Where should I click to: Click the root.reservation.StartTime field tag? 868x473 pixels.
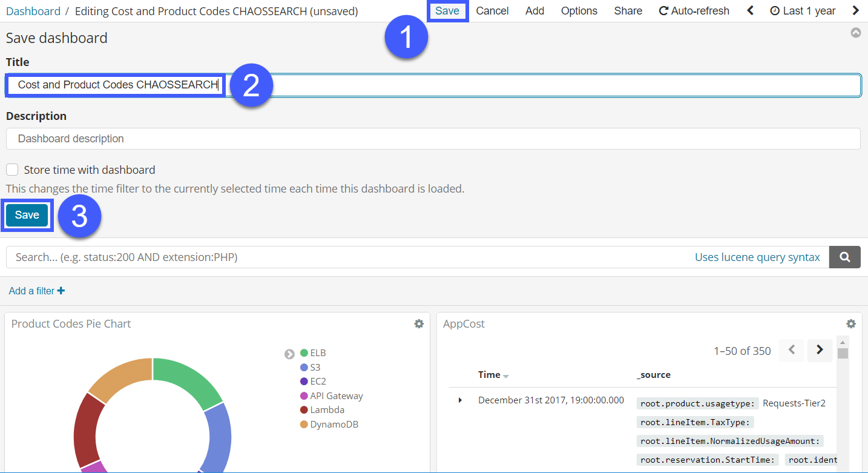coord(708,460)
